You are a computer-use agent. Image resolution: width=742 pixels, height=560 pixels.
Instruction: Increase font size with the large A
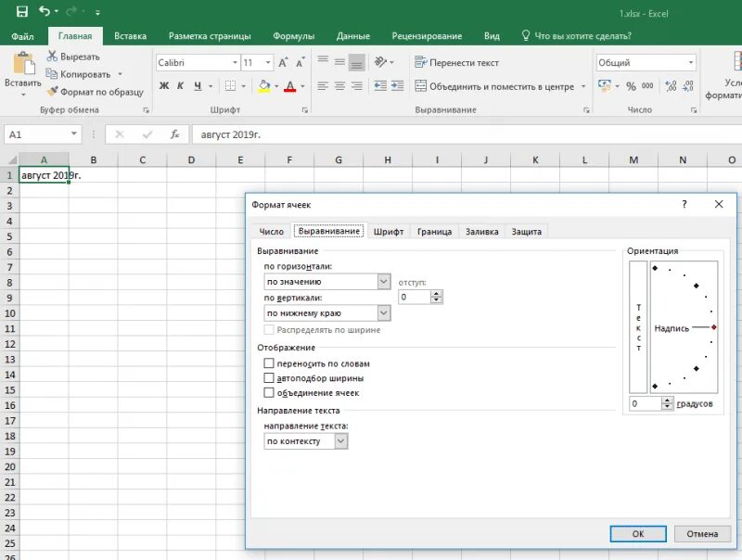[x=283, y=62]
